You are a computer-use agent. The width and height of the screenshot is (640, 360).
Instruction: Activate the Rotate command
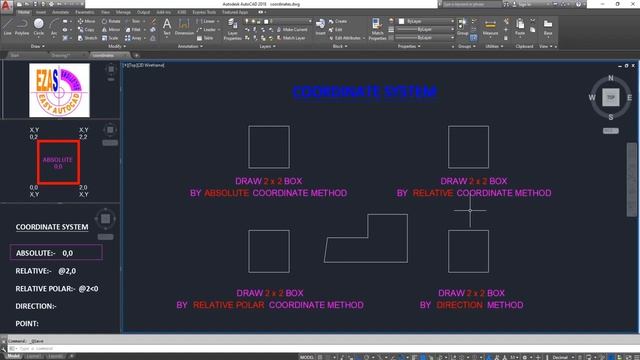[x=111, y=21]
